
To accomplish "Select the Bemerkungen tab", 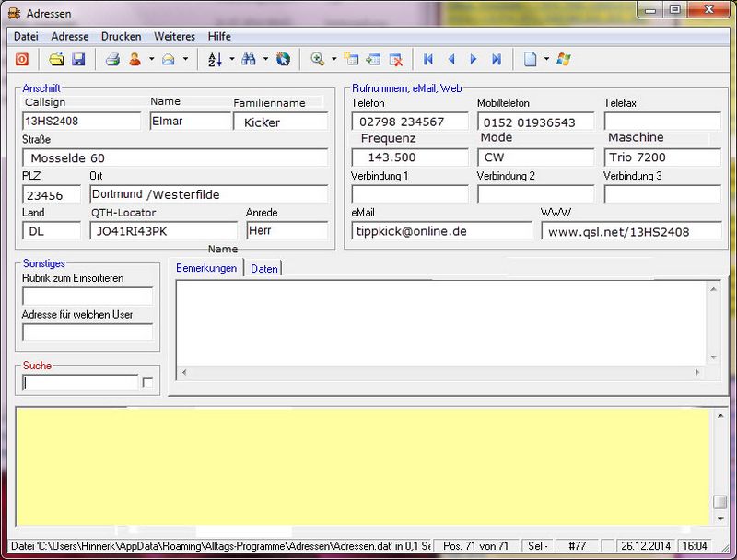I will (206, 268).
